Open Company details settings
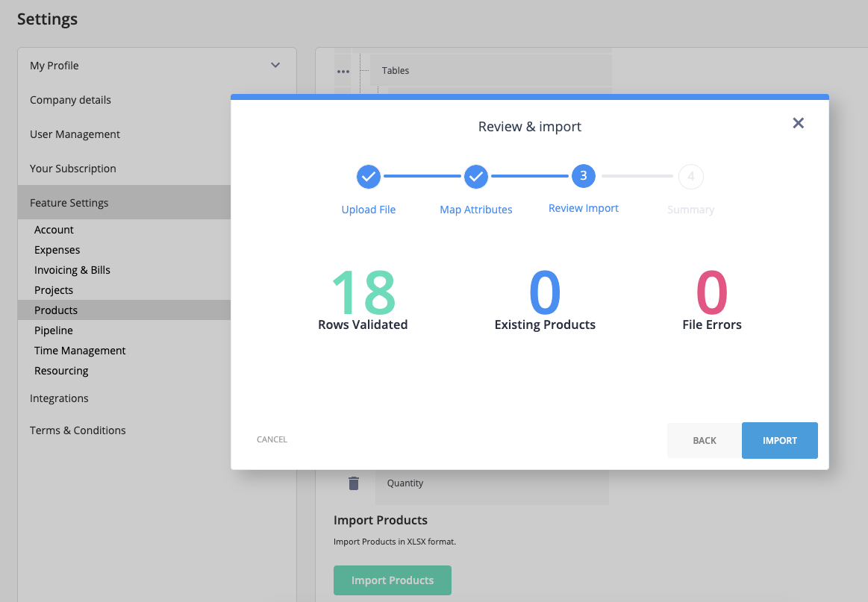The image size is (868, 602). point(70,100)
